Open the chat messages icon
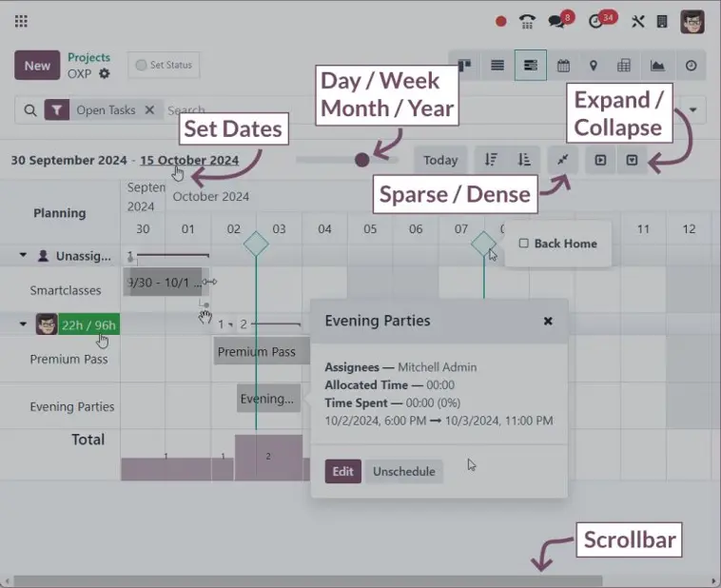Image resolution: width=721 pixels, height=588 pixels. 560,21
